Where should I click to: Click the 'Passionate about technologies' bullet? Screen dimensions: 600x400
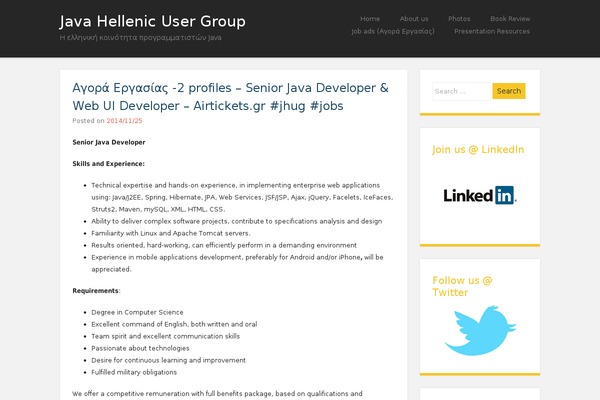(140, 348)
